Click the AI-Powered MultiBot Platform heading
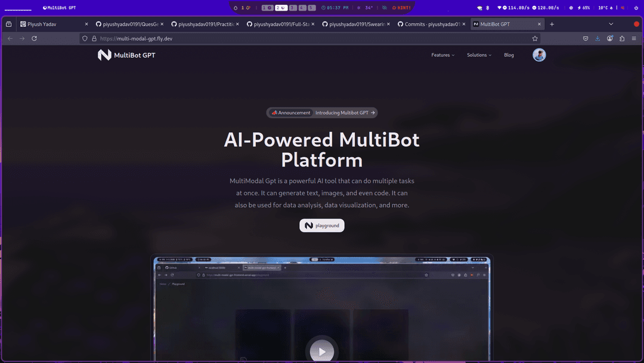The width and height of the screenshot is (644, 363). coord(322,150)
